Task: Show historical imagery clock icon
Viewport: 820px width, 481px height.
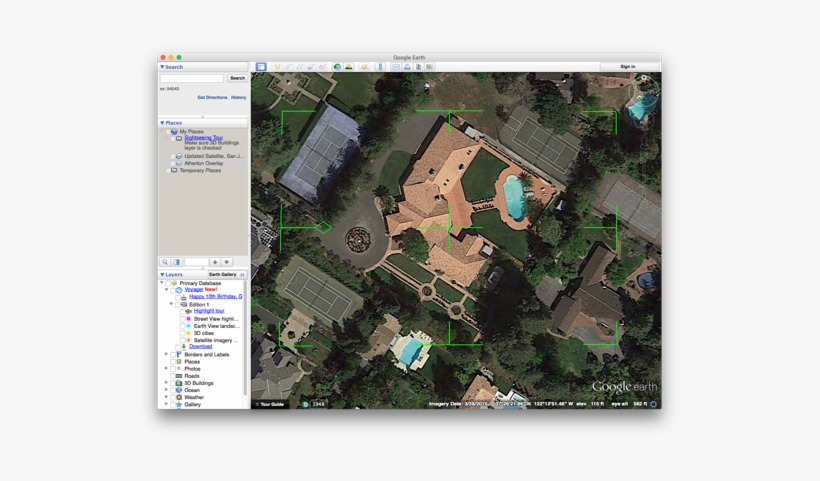Action: (337, 67)
